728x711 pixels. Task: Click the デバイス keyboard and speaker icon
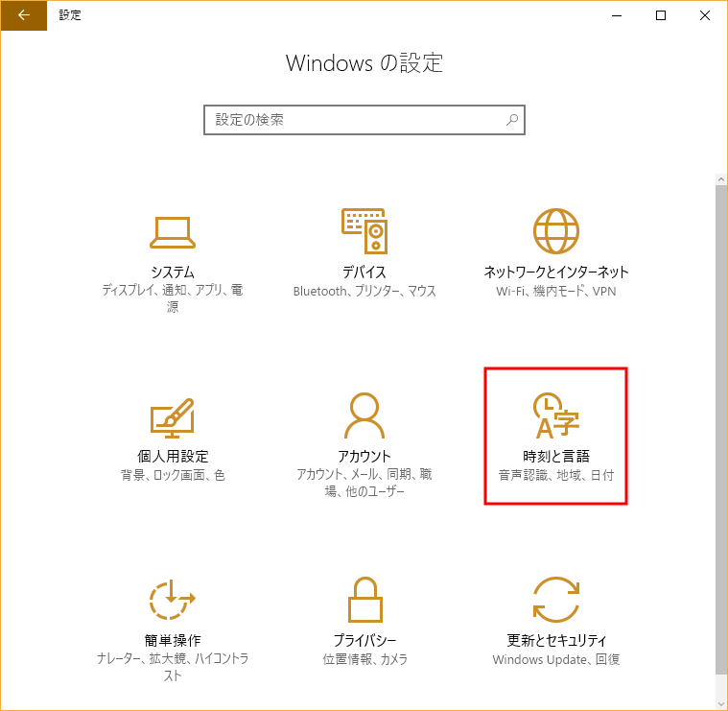tap(364, 231)
